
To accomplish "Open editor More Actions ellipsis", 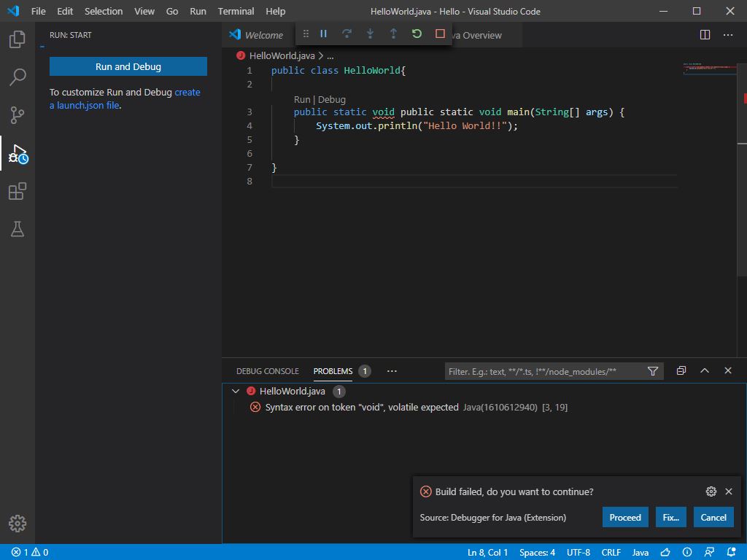I will 728,35.
